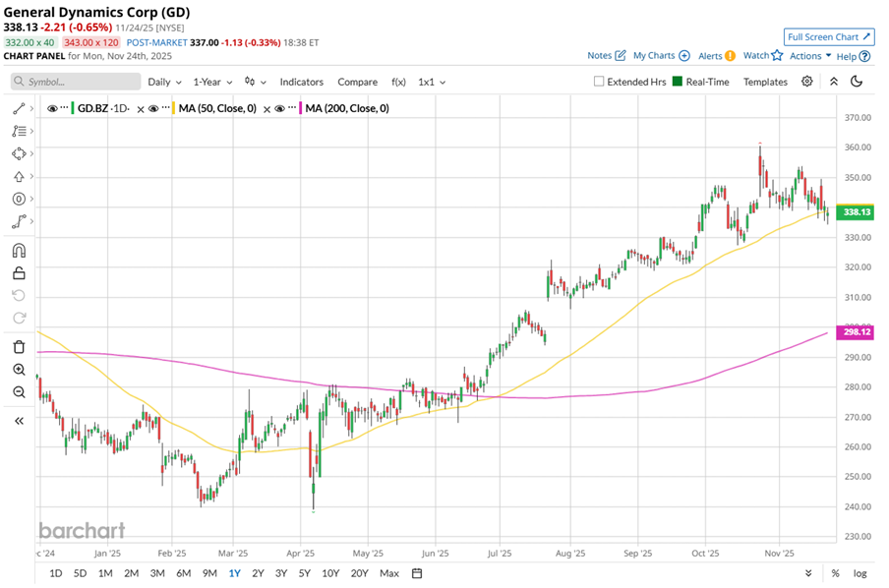Open the calendar date range picker
This screenshot has height=588, width=889.
tap(417, 573)
